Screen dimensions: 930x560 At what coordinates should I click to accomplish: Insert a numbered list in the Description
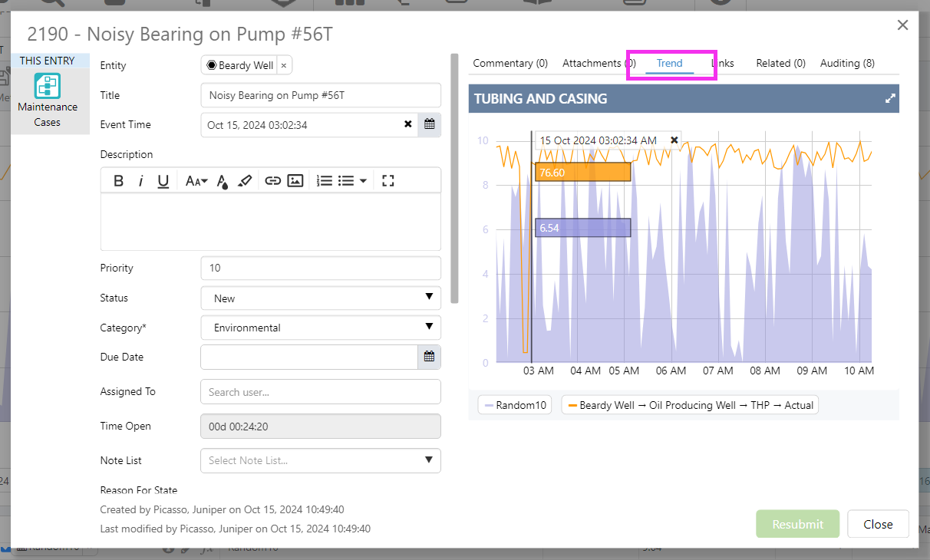tap(325, 181)
